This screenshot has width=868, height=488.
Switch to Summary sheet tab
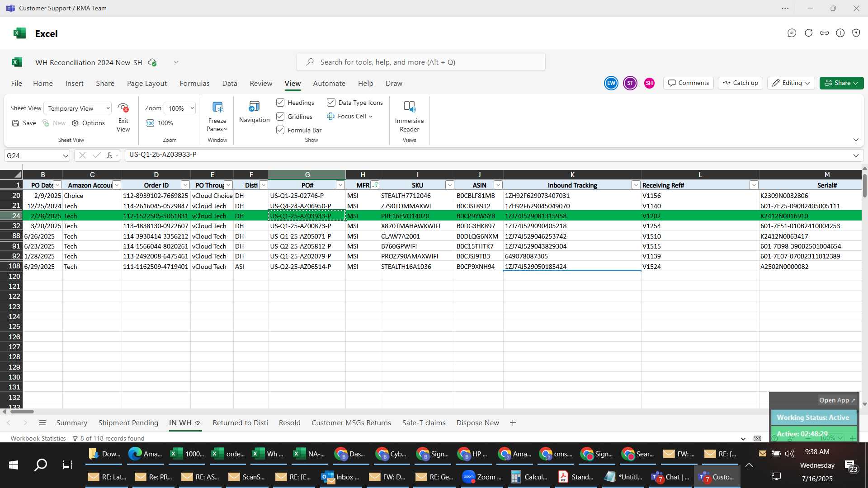click(72, 423)
